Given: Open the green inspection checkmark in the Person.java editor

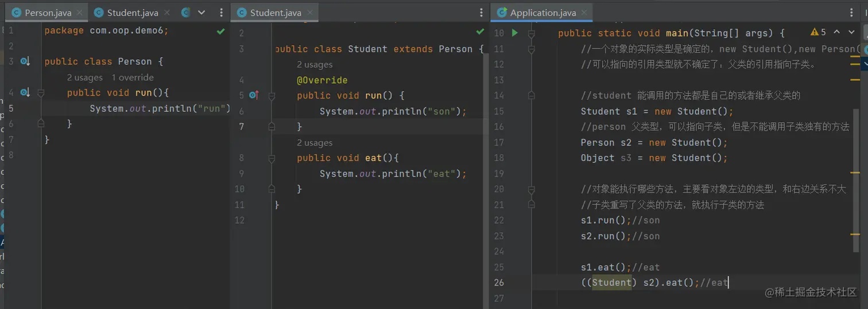Looking at the screenshot, I should (220, 31).
